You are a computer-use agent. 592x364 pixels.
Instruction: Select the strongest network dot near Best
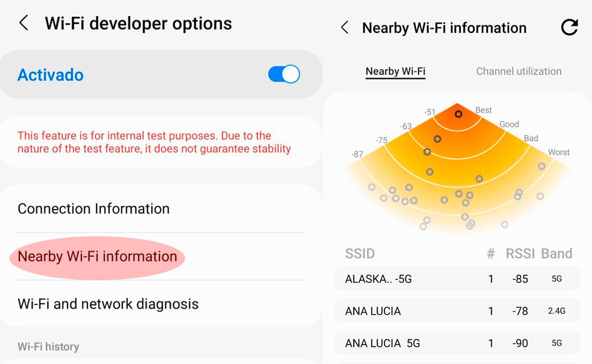458,114
